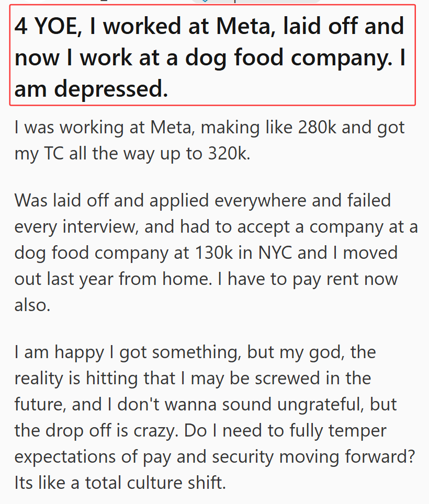This screenshot has width=429, height=504.
Task: Click the paragraph starting "Was laid off"
Action: coord(216,253)
